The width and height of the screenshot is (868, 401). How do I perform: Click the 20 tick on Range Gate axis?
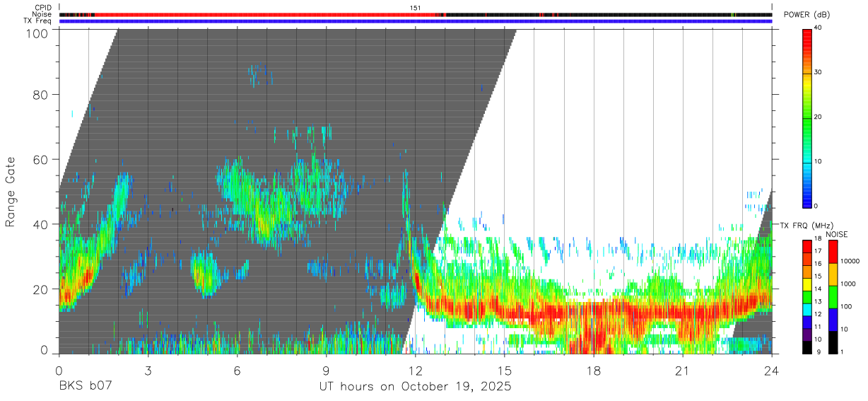[x=40, y=290]
